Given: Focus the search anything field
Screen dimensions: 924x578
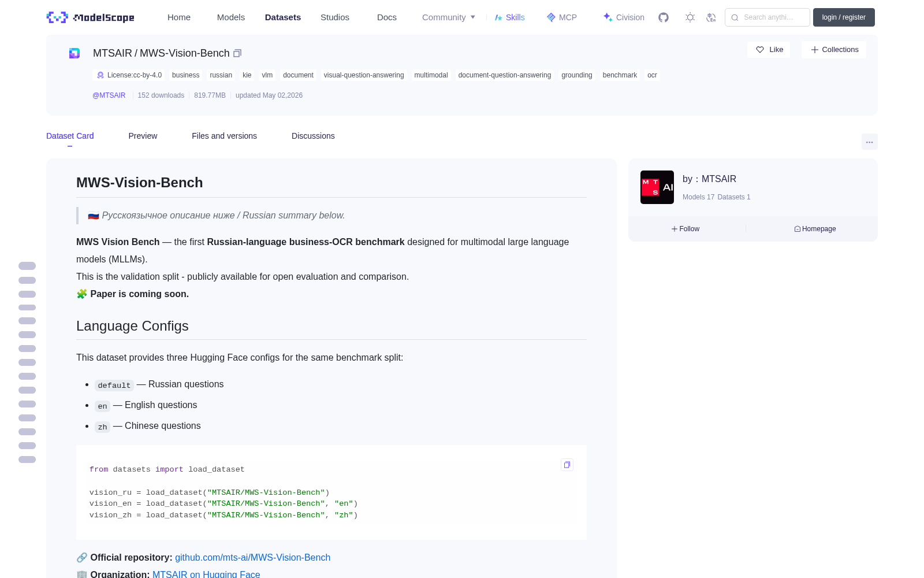Looking at the screenshot, I should (767, 17).
